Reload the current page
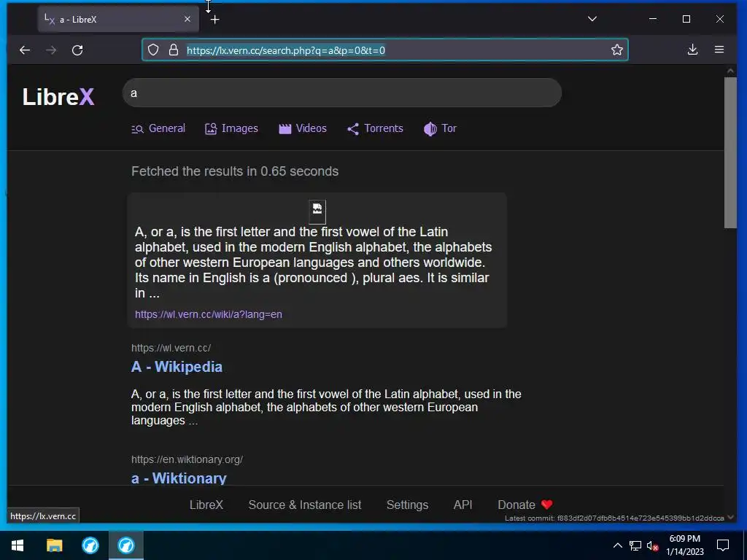The width and height of the screenshot is (747, 560). pos(77,50)
